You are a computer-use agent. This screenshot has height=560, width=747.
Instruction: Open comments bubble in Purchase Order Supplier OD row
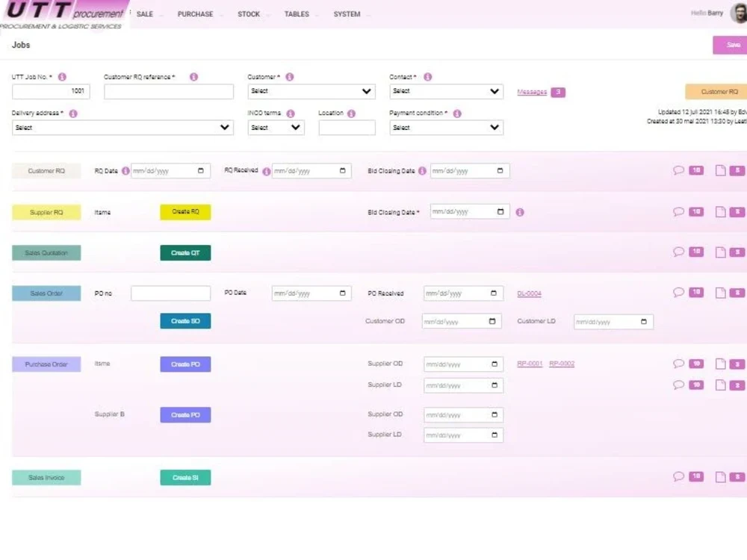678,364
